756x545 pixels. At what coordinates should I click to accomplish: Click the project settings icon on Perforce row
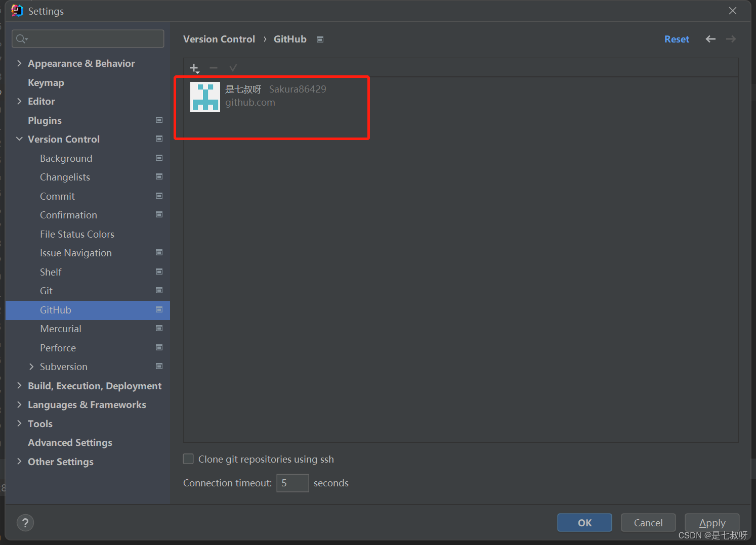coord(159,348)
